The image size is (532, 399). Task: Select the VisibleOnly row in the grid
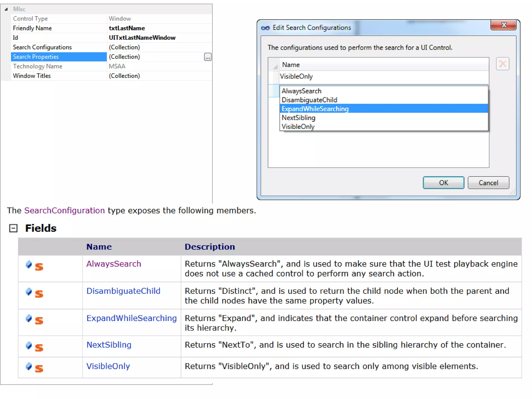tap(296, 77)
